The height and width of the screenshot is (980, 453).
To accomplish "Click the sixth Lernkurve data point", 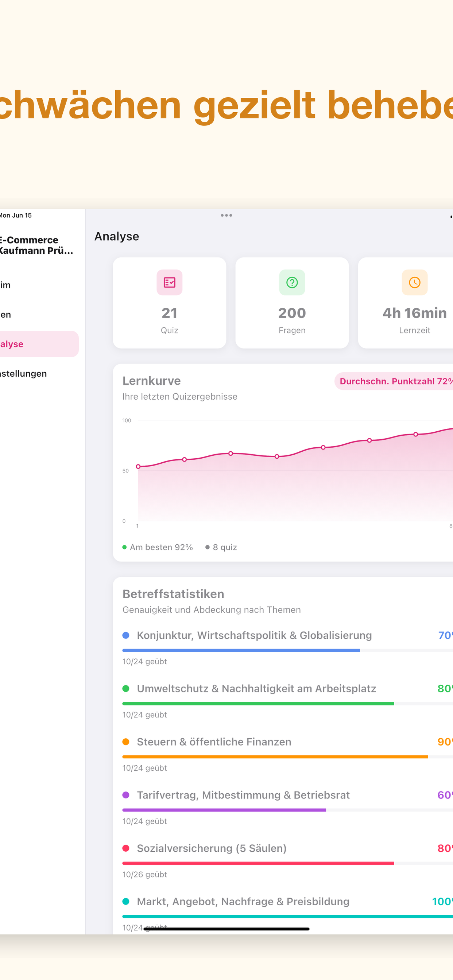I will point(369,440).
